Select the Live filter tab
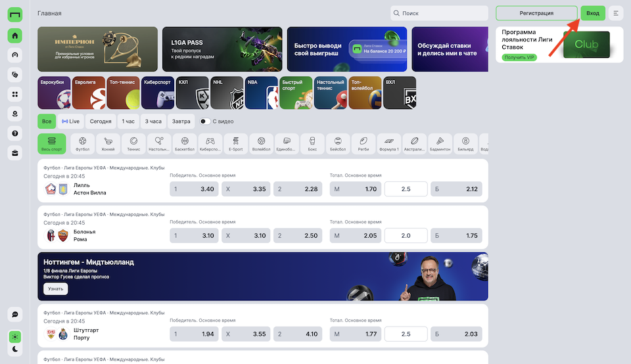The height and width of the screenshot is (364, 631). pos(70,122)
